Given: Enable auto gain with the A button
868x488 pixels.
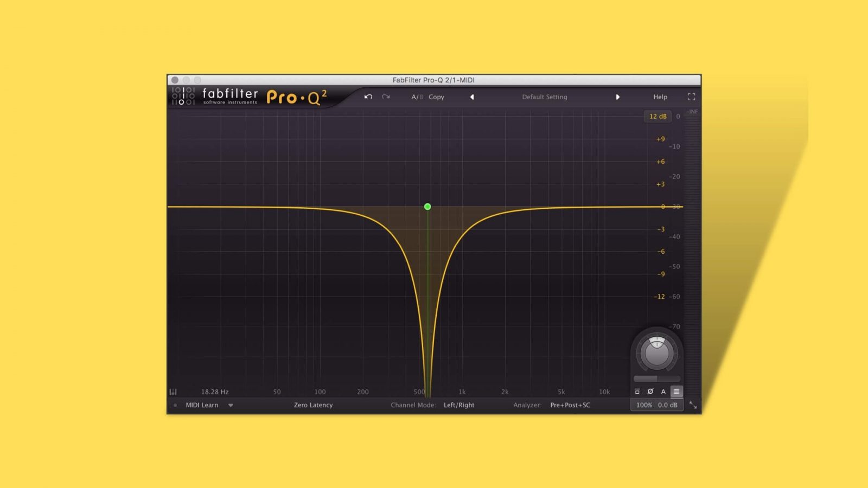Looking at the screenshot, I should click(663, 391).
